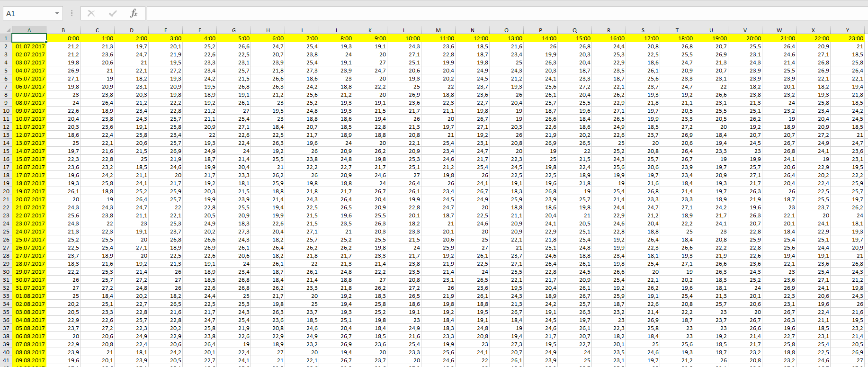This screenshot has height=367, width=868.
Task: Select column B header
Action: (x=63, y=30)
